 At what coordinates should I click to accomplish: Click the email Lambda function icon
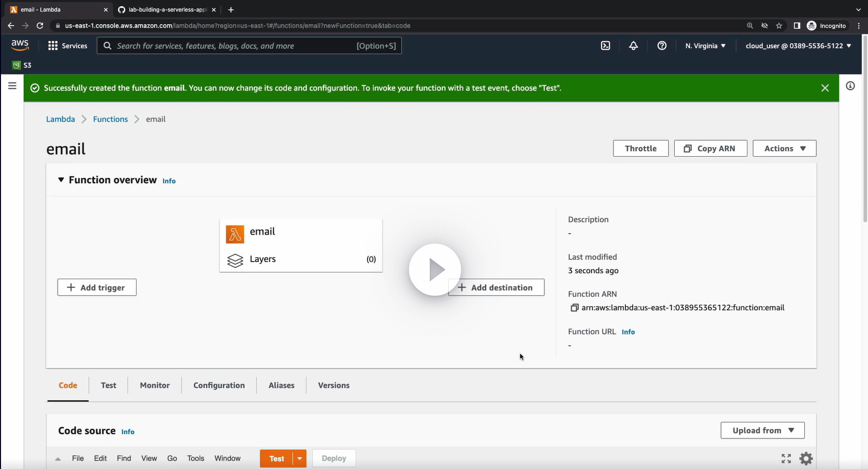point(235,234)
